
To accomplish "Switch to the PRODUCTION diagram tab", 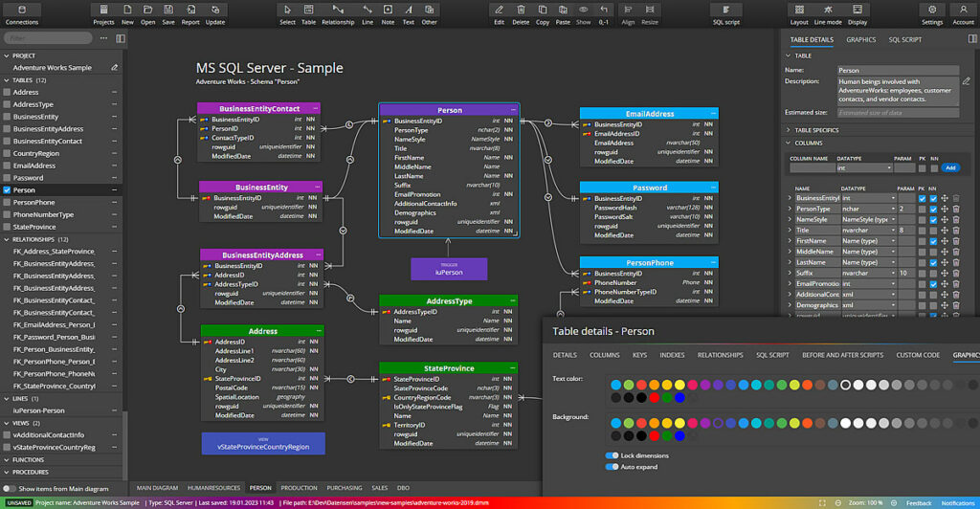I will click(299, 488).
